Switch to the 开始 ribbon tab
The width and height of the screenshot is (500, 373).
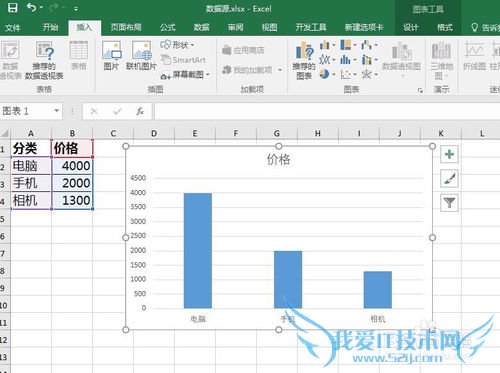50,27
